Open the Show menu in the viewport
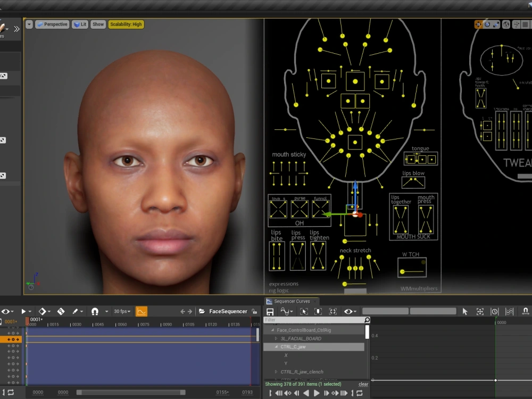The height and width of the screenshot is (399, 532). click(98, 24)
